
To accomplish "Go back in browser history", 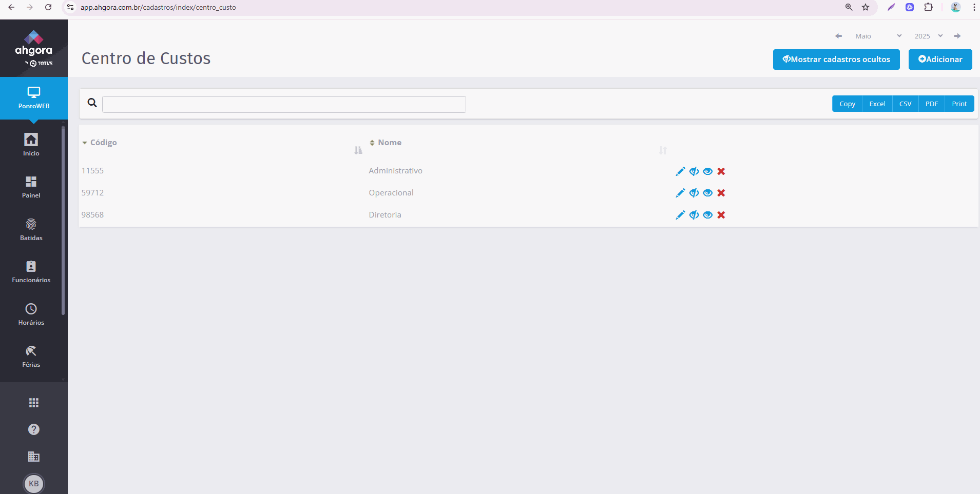I will [11, 7].
